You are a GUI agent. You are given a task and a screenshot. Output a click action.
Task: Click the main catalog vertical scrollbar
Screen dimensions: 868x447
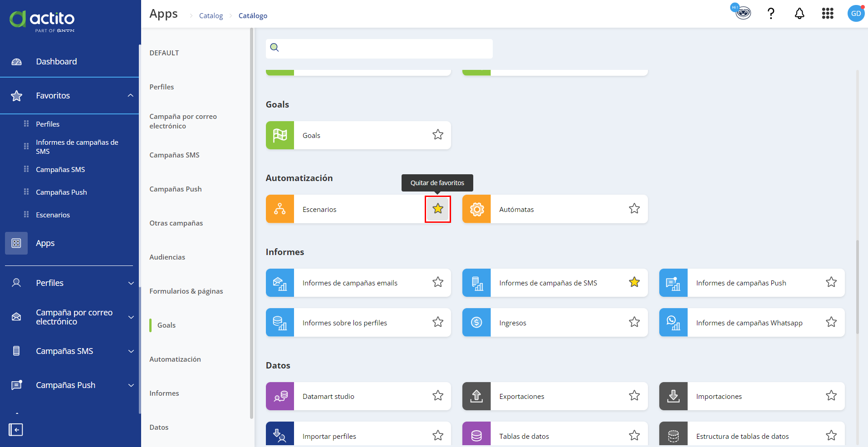click(x=857, y=287)
